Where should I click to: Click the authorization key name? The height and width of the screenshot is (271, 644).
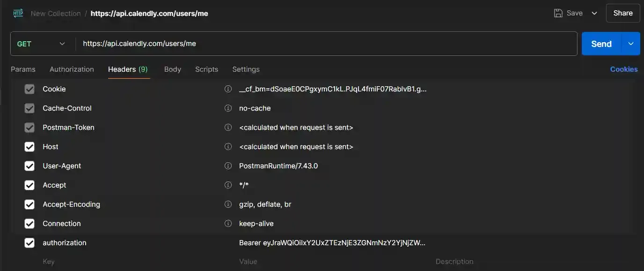click(x=65, y=242)
